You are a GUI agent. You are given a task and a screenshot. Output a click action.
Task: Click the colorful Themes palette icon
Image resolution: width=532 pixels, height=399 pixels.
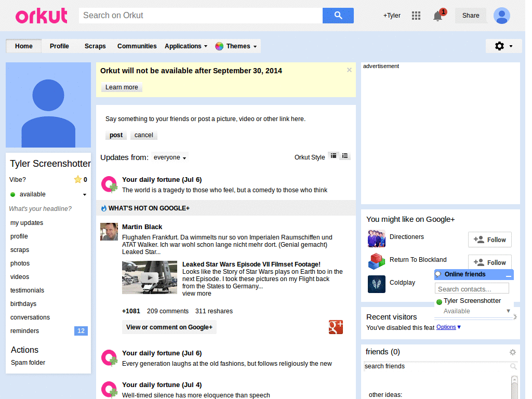[x=219, y=46]
